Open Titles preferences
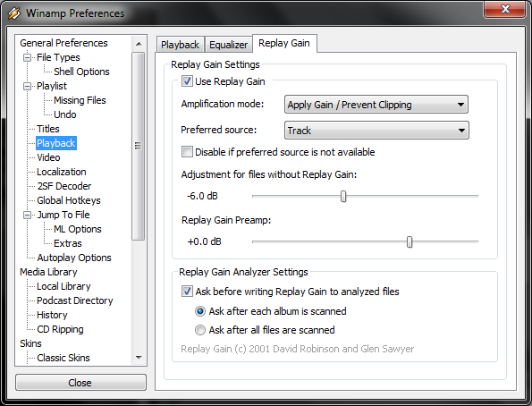This screenshot has width=532, height=406. pyautogui.click(x=48, y=129)
